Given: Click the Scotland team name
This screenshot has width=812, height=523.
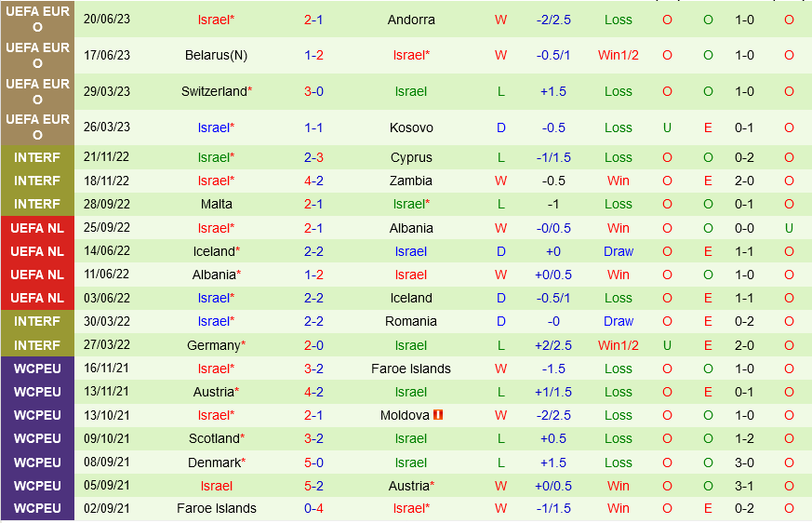Looking at the screenshot, I should point(213,438).
